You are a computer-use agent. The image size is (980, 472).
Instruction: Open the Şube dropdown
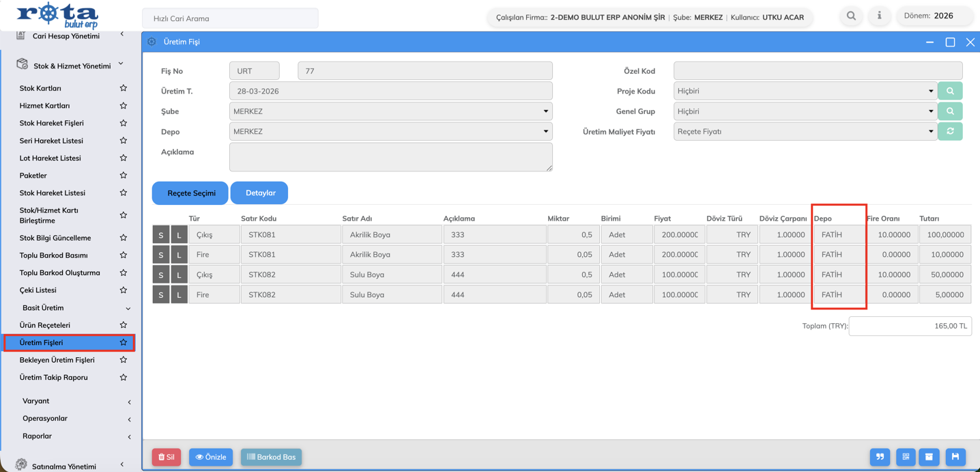(x=390, y=111)
